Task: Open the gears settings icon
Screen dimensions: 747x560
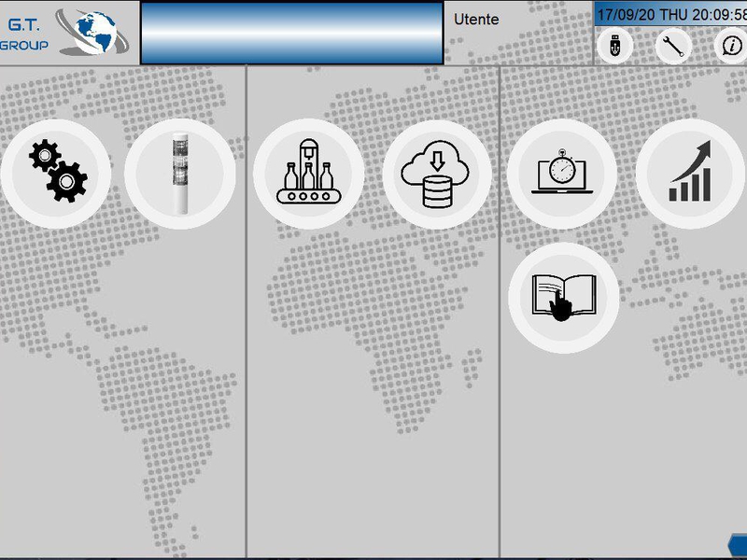Action: click(56, 174)
